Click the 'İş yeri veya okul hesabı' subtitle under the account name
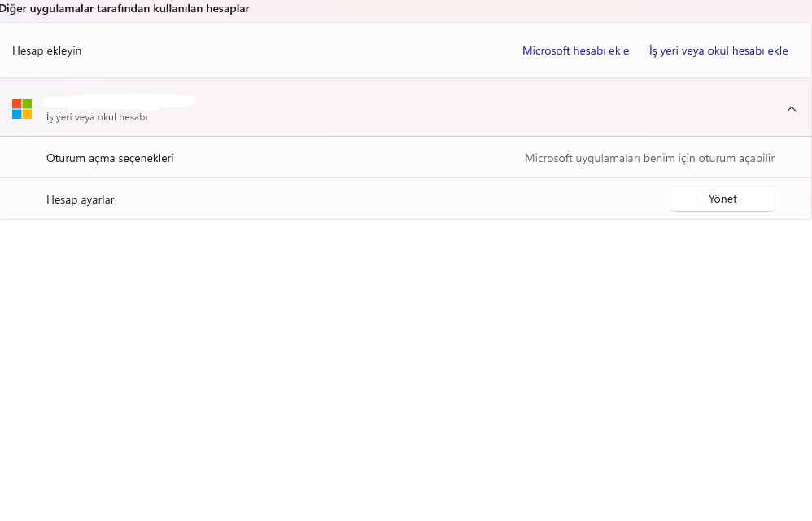This screenshot has width=812, height=521. click(x=97, y=117)
